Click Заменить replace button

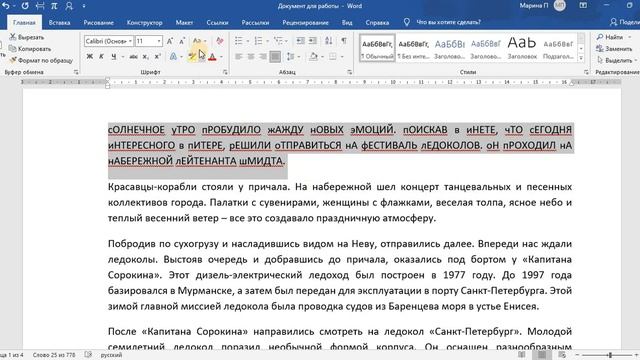coord(614,49)
